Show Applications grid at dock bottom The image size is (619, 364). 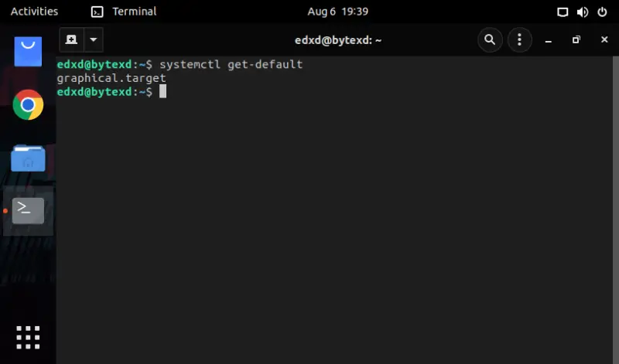(x=28, y=338)
